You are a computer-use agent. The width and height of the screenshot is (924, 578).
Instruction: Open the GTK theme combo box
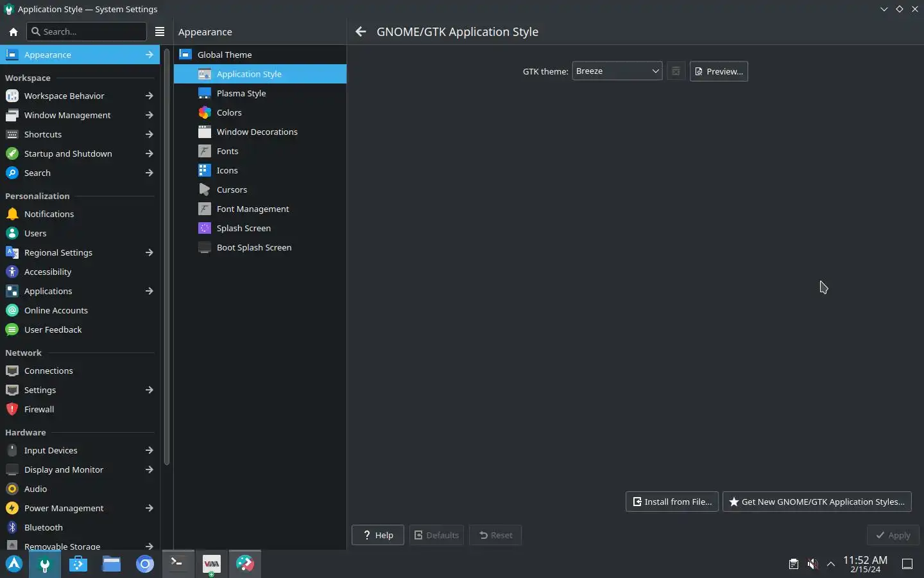[x=617, y=71]
